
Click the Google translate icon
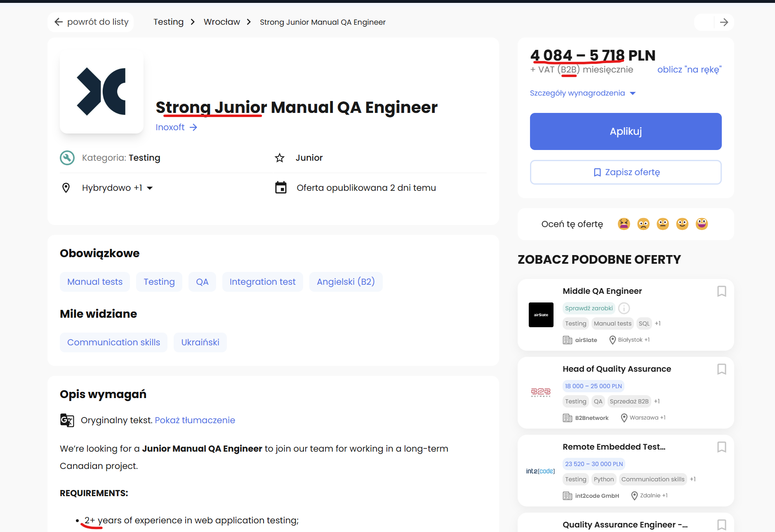click(x=67, y=420)
